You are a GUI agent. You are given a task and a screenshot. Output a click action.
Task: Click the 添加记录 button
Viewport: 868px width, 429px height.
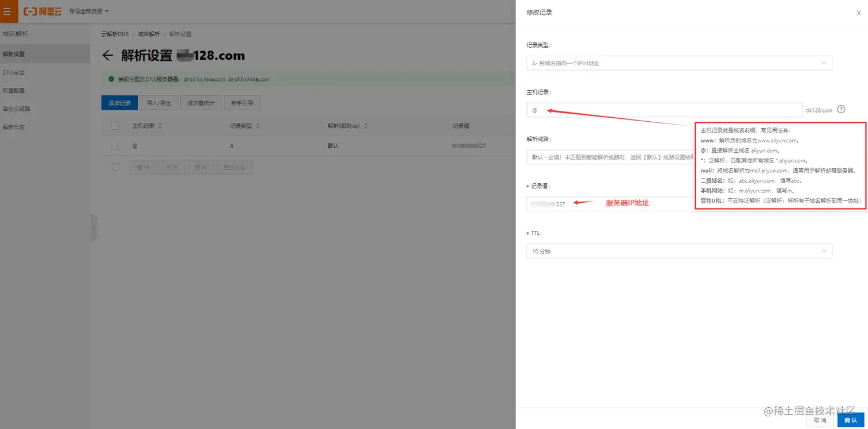coord(119,103)
